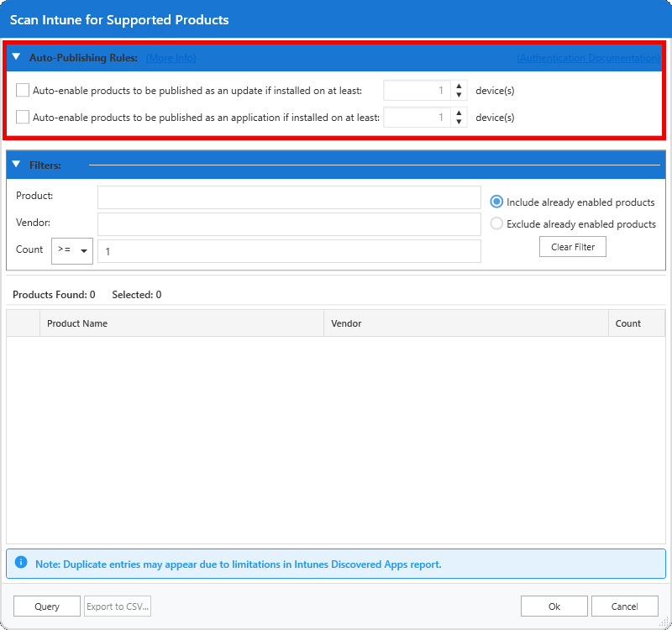Click the Cancel button
This screenshot has width=672, height=630.
[625, 606]
